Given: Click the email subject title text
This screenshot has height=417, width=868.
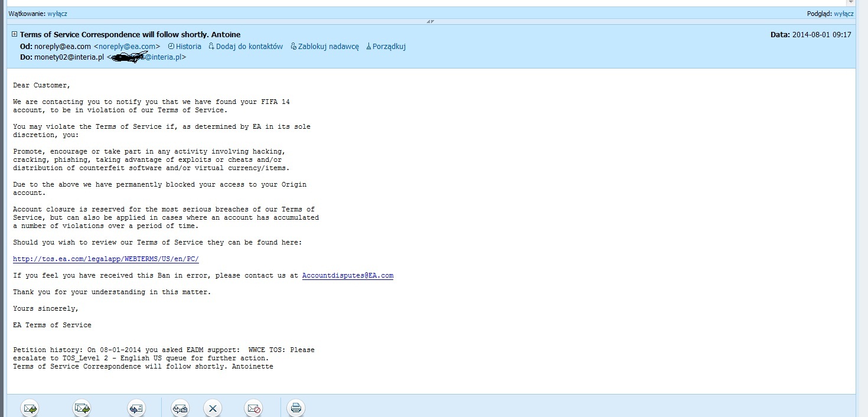Looking at the screenshot, I should [x=130, y=35].
